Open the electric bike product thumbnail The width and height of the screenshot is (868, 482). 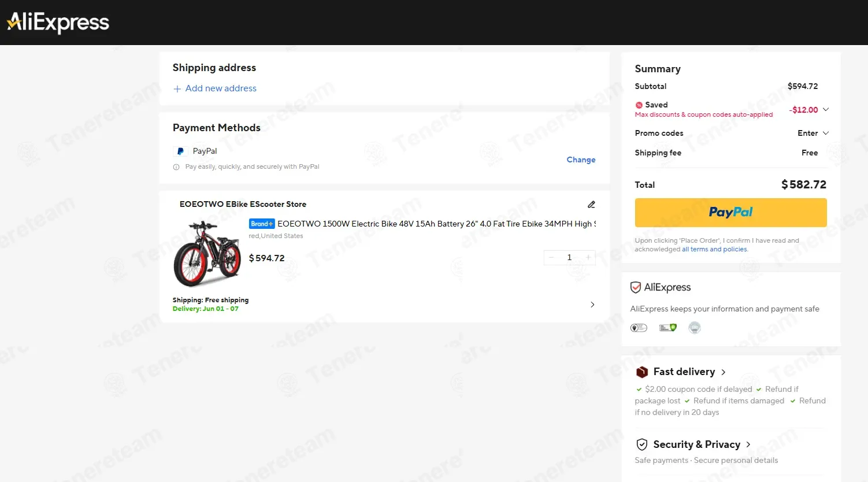207,253
